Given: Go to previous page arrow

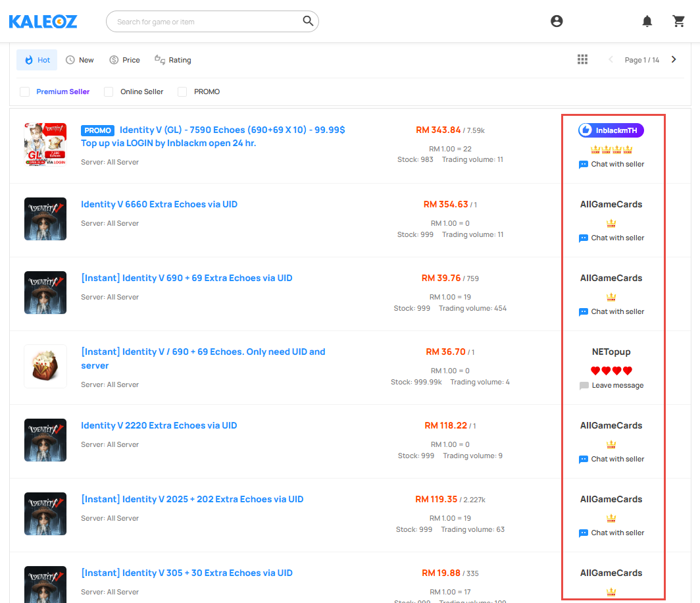Looking at the screenshot, I should coord(611,59).
